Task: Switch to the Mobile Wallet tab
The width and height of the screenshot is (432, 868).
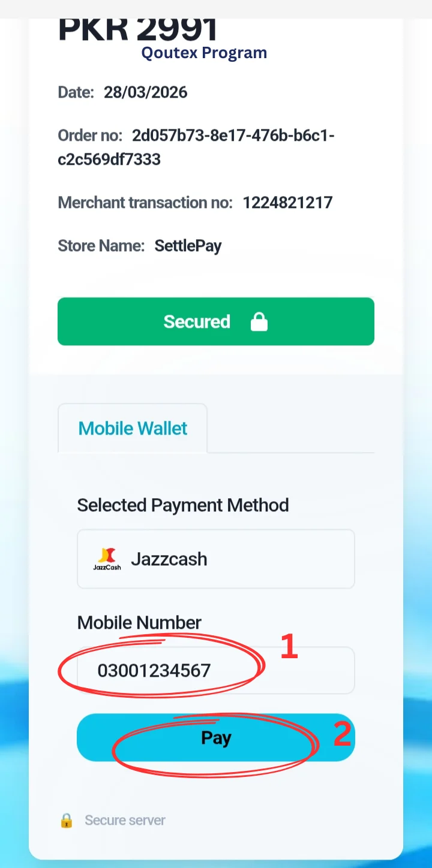Action: coord(133,428)
